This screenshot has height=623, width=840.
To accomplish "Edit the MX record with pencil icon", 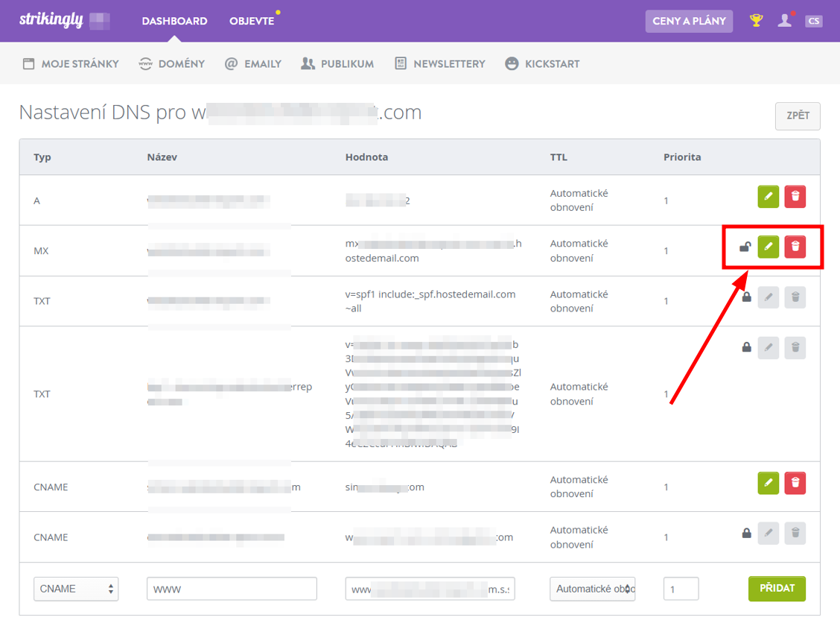I will point(769,247).
